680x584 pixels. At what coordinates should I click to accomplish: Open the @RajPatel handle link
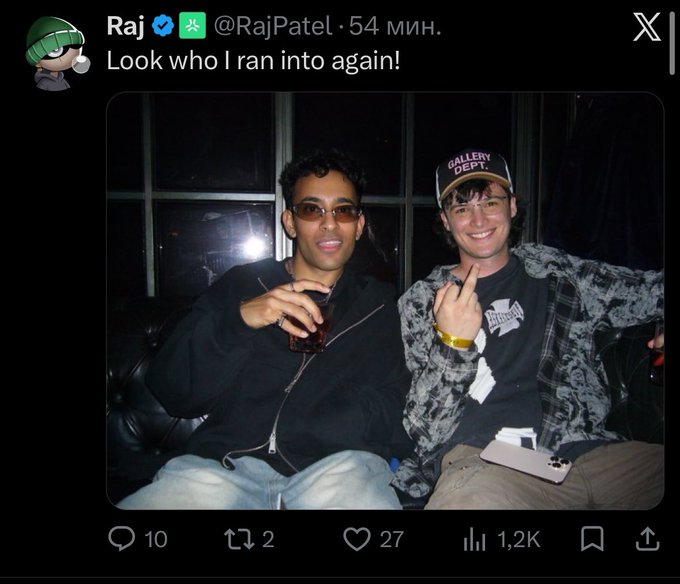pos(273,26)
